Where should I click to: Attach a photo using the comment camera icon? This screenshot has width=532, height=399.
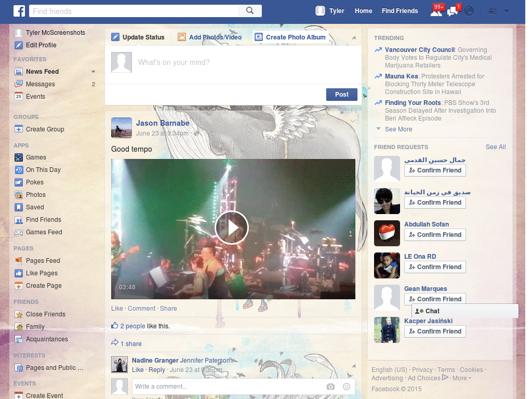pos(331,387)
